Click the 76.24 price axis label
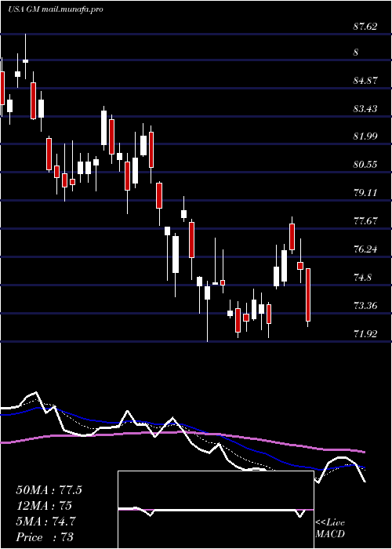Viewport: 392px width, 549px height. pos(365,249)
